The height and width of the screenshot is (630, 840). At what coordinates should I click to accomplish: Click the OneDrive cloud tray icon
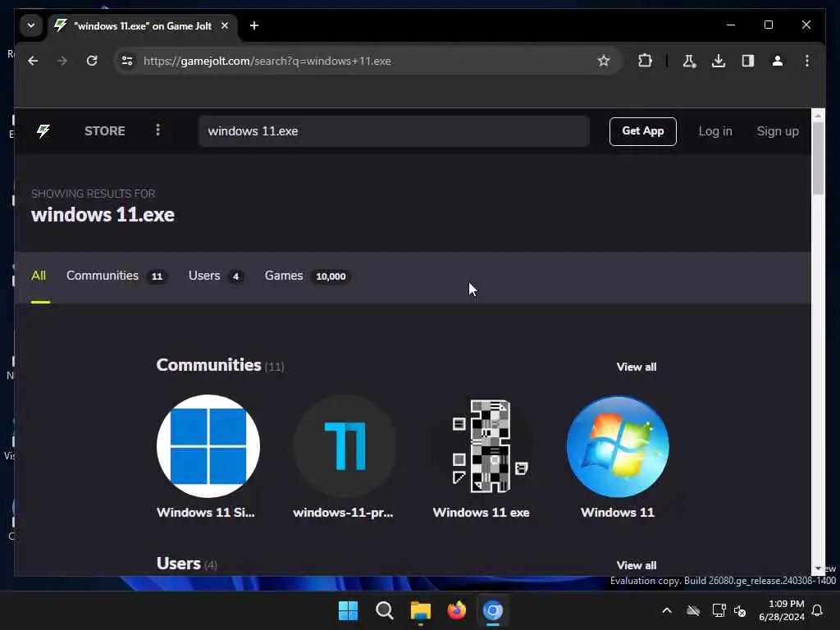(693, 610)
